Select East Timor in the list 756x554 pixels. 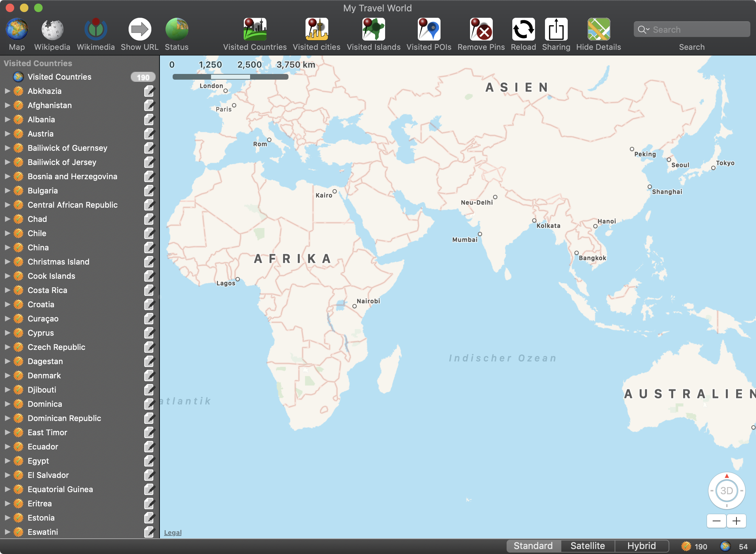pos(80,432)
